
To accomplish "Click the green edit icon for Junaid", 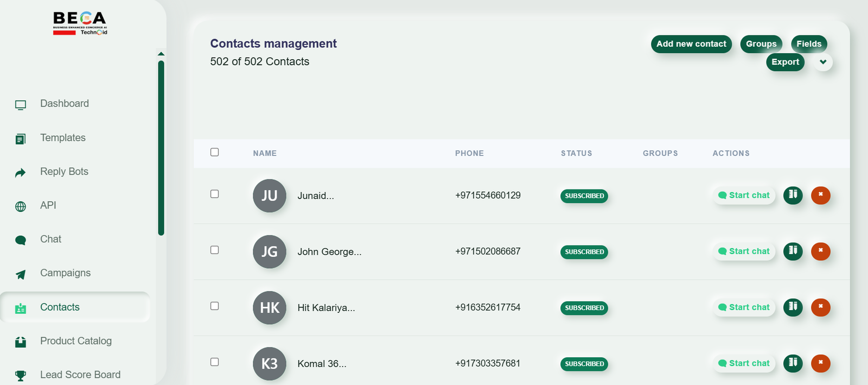I will pos(793,195).
